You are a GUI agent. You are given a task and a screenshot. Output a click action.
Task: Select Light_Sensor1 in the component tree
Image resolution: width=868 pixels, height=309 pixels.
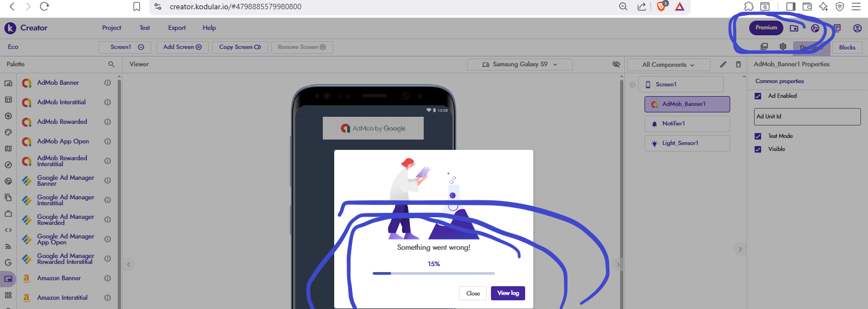coord(687,143)
